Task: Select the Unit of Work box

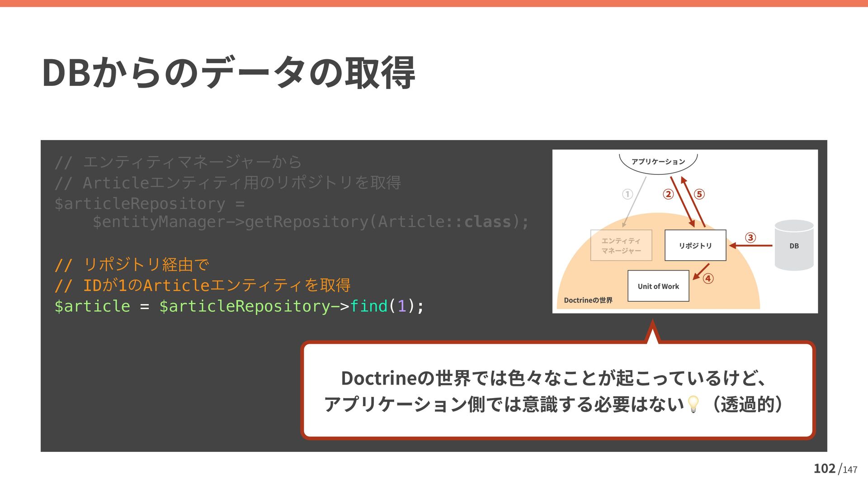Action: tap(658, 286)
